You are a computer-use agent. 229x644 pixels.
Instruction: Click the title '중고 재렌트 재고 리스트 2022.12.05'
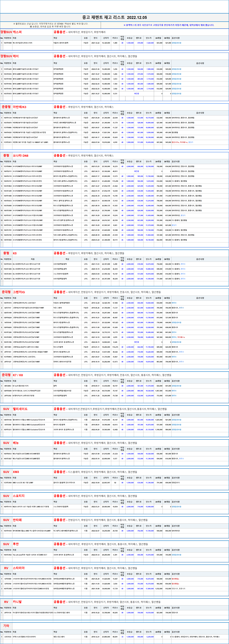click(x=115, y=18)
